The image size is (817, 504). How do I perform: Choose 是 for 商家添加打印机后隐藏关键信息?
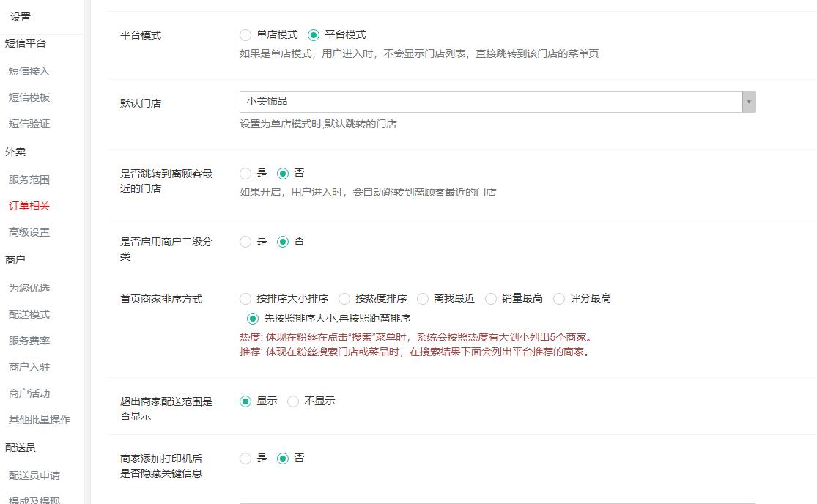[x=245, y=459]
